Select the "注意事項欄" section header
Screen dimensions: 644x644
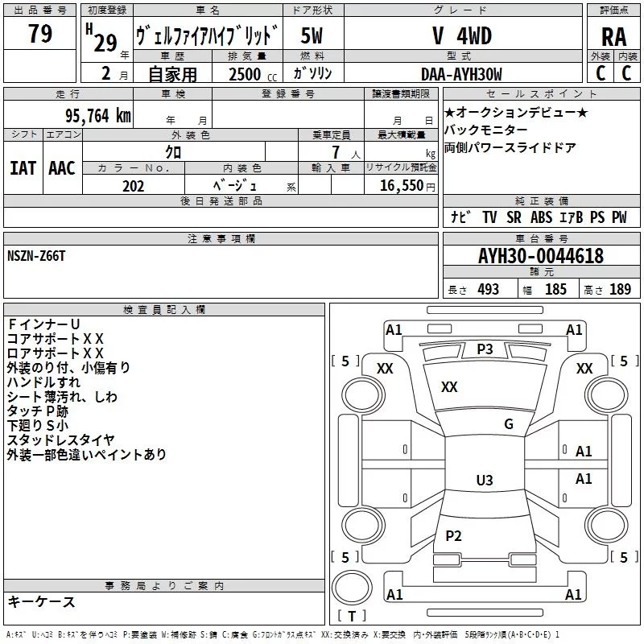point(221,238)
